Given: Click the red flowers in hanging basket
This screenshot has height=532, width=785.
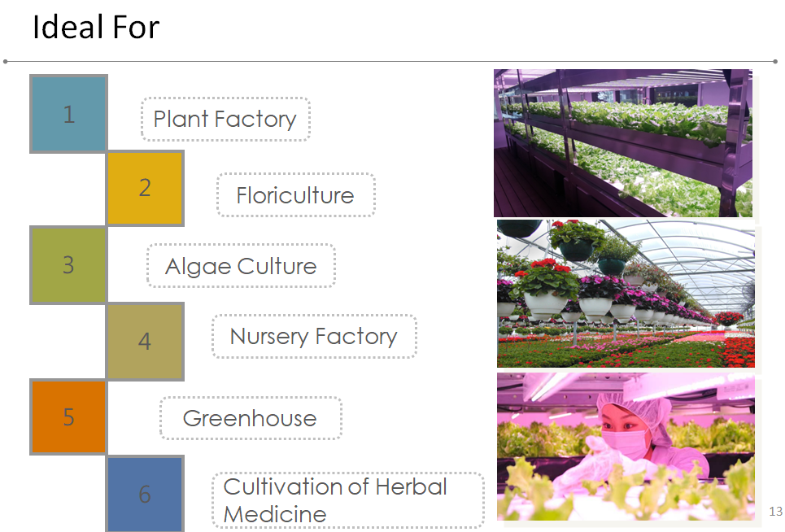Looking at the screenshot, I should pyautogui.click(x=546, y=267).
